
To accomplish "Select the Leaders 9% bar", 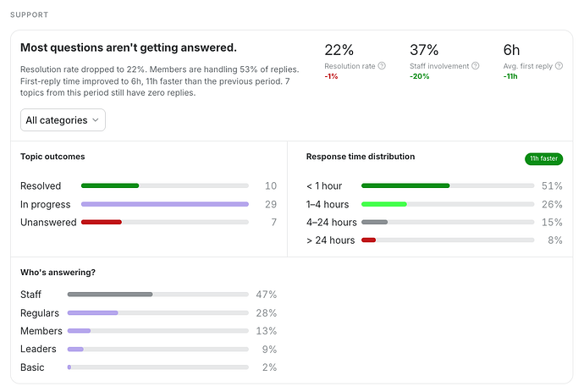I will (75, 349).
